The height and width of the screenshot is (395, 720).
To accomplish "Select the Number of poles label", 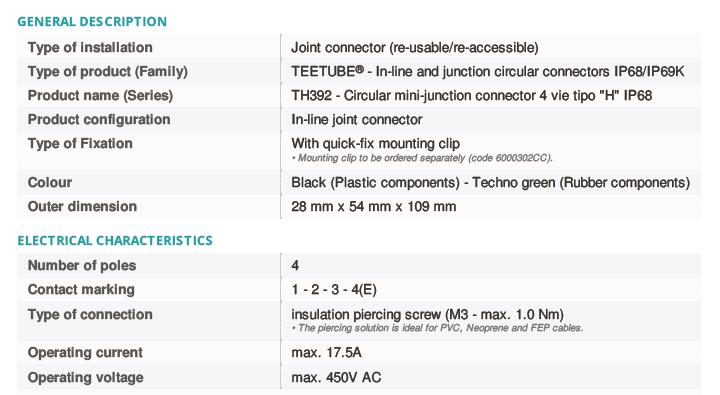I will pos(82,265).
